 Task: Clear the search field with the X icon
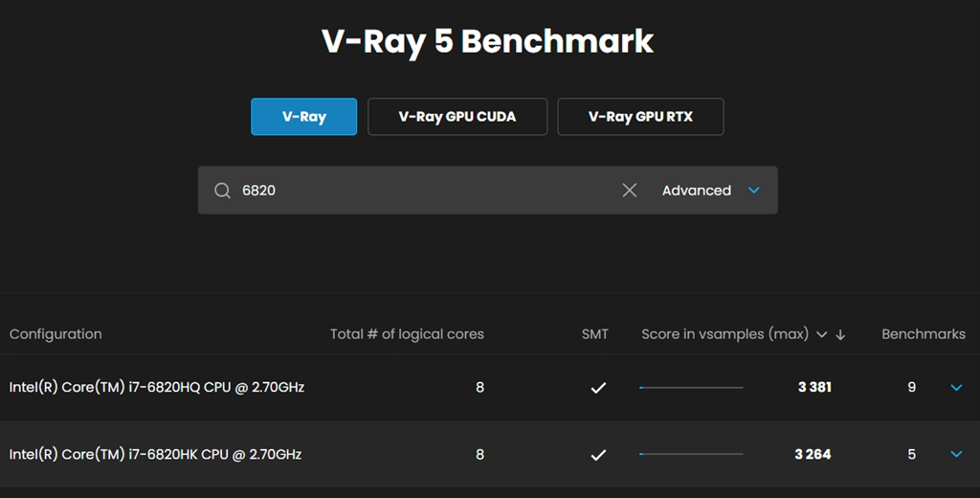629,191
